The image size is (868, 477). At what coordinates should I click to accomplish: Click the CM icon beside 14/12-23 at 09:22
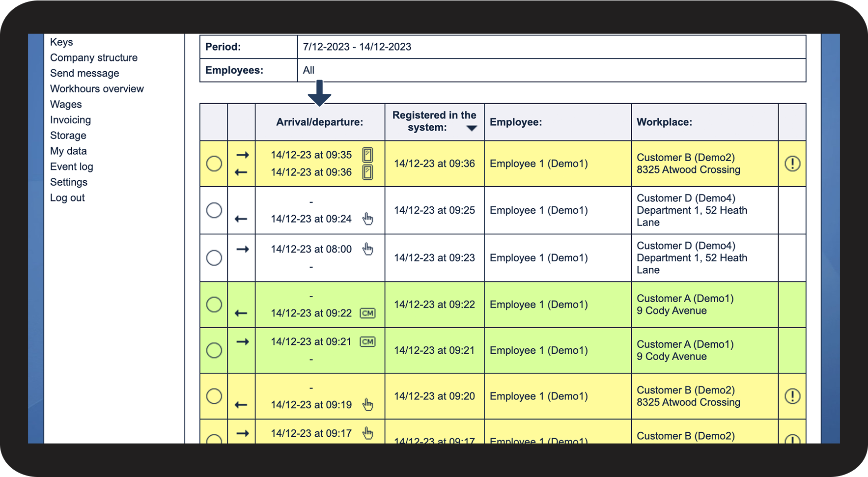[367, 313]
